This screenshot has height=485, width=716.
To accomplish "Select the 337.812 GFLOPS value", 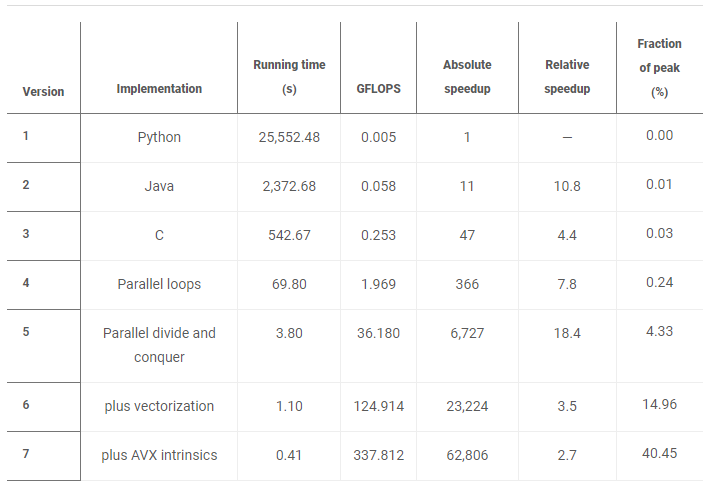I will coord(378,455).
